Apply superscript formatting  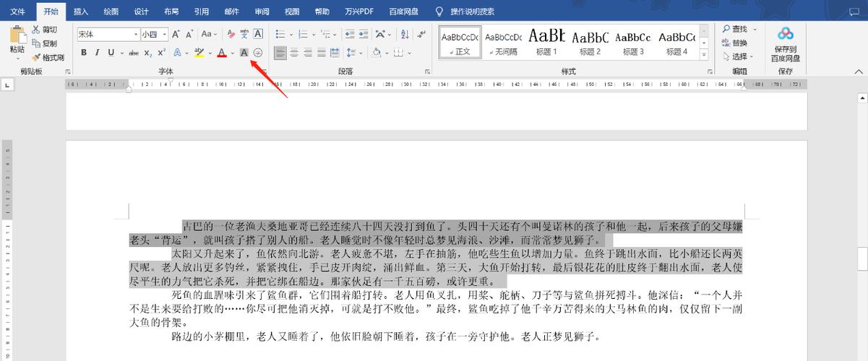click(x=161, y=53)
